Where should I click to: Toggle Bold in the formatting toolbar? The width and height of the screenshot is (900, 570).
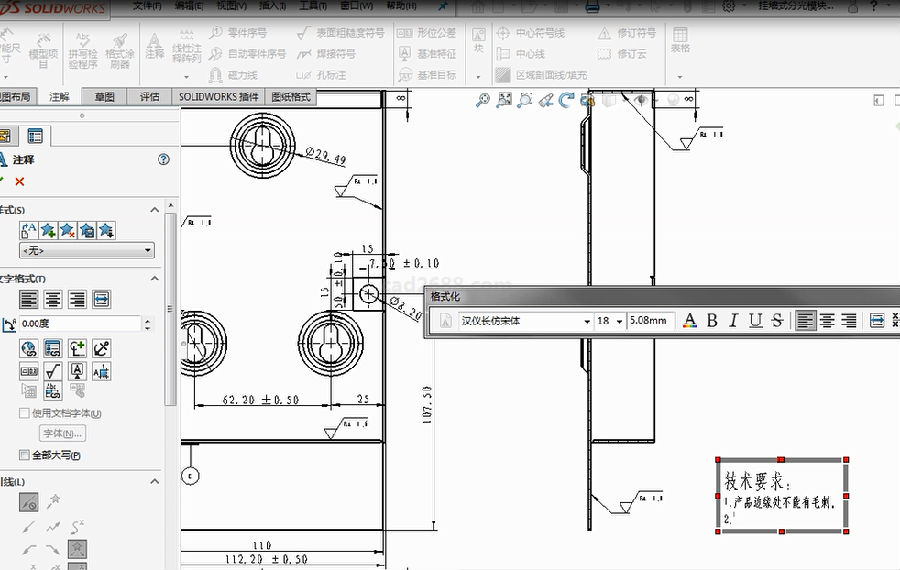click(x=712, y=321)
